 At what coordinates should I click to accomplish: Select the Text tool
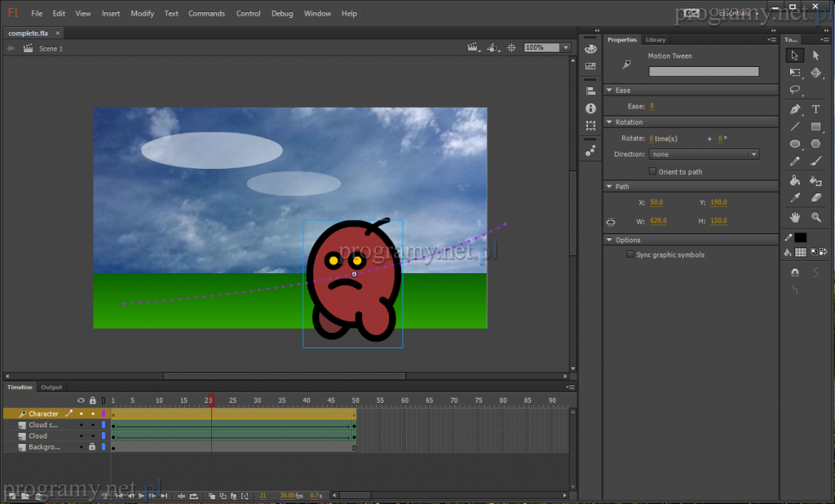[x=815, y=109]
